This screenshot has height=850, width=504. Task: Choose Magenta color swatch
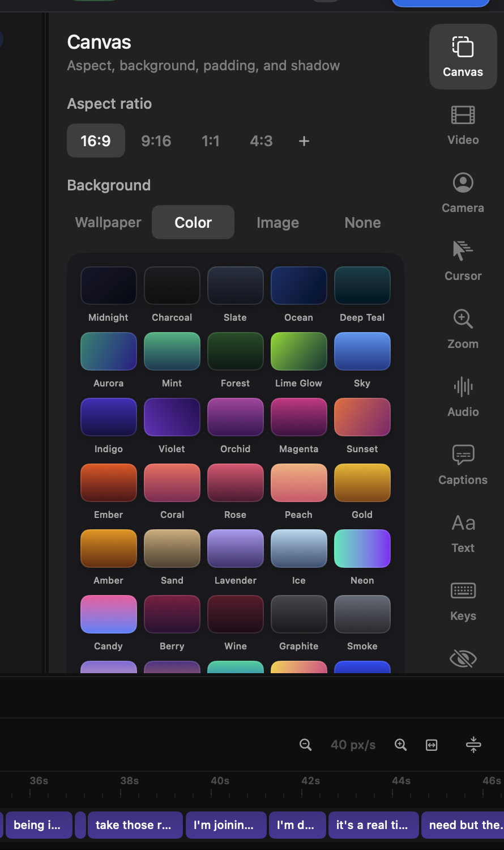point(298,417)
